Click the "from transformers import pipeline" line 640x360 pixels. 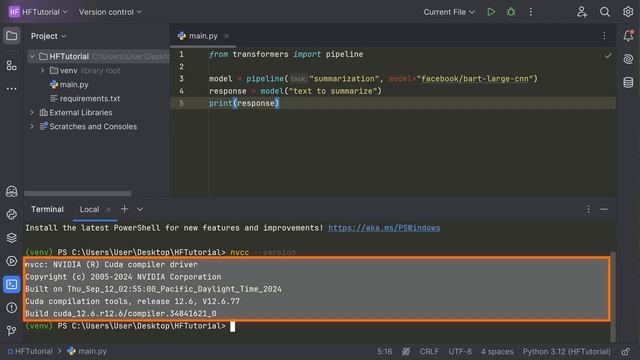tap(286, 54)
